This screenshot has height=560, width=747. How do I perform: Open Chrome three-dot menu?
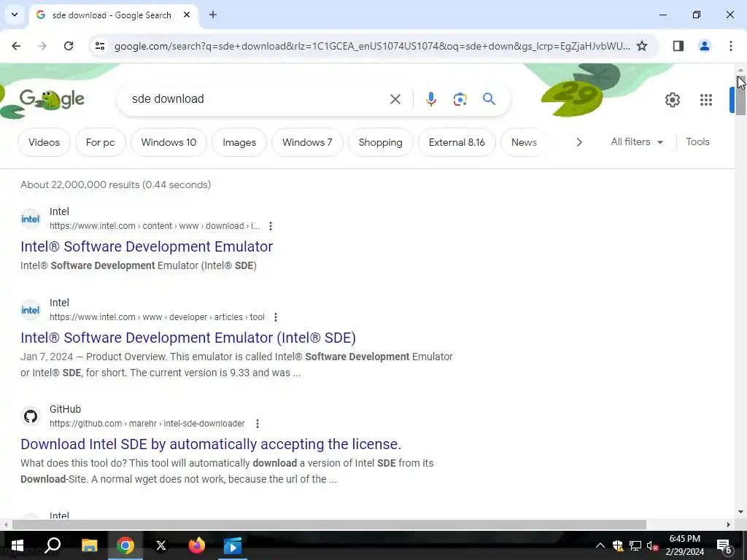[x=730, y=46]
